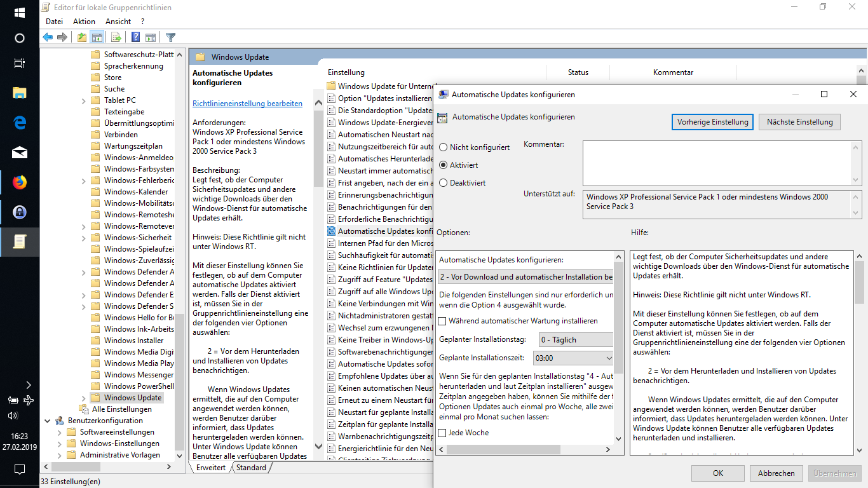Switch to the Standard tab
This screenshot has height=488, width=868.
252,468
